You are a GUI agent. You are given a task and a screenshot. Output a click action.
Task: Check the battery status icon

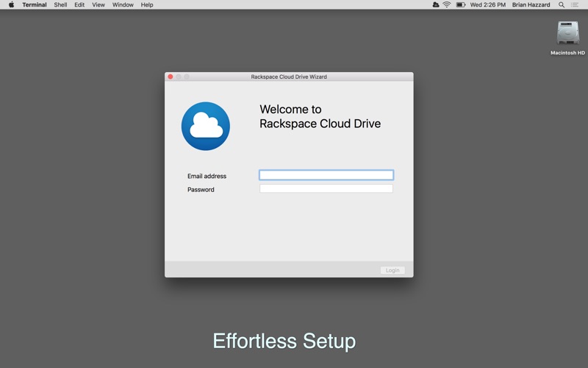coord(461,4)
